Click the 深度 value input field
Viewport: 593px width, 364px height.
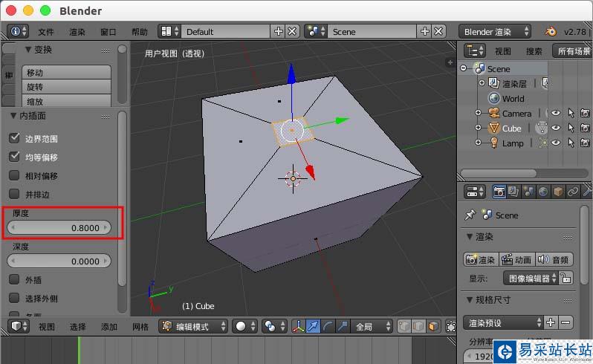click(x=59, y=261)
